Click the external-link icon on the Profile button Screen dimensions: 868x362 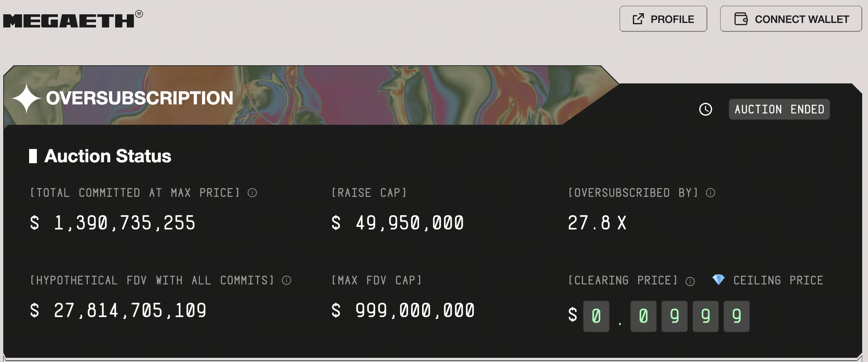click(638, 19)
